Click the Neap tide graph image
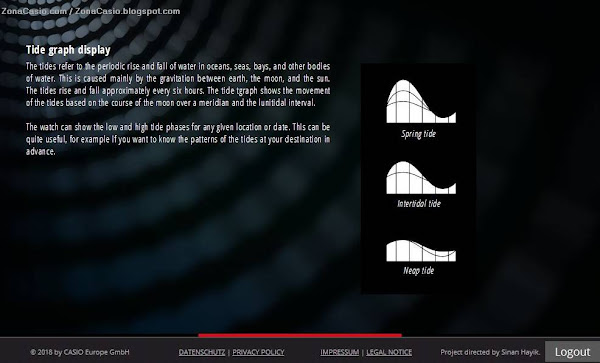 click(x=421, y=251)
